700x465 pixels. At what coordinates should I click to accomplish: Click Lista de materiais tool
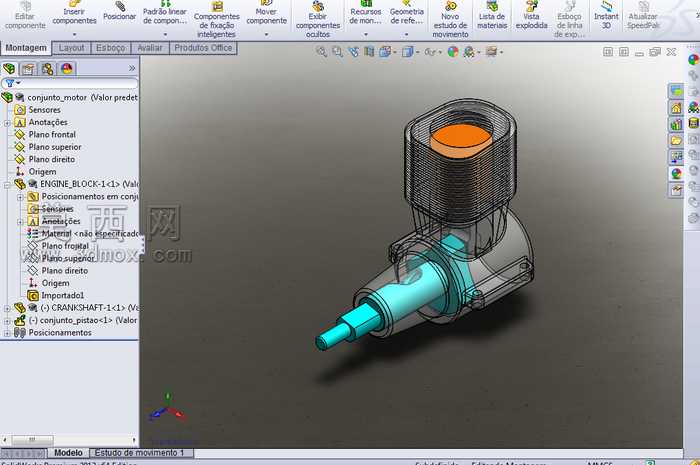[x=492, y=15]
